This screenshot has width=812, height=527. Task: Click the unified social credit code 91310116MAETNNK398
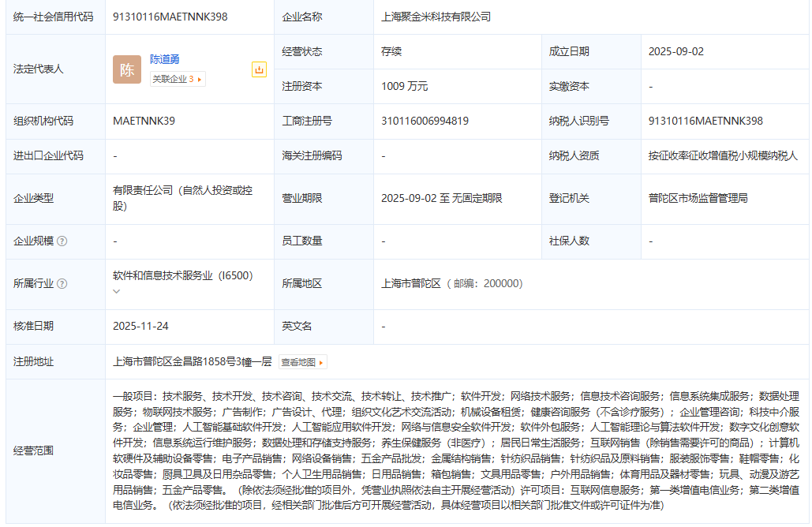click(x=170, y=17)
